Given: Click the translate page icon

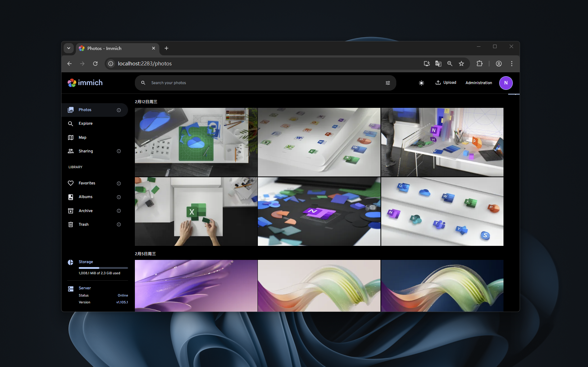Looking at the screenshot, I should click(438, 64).
